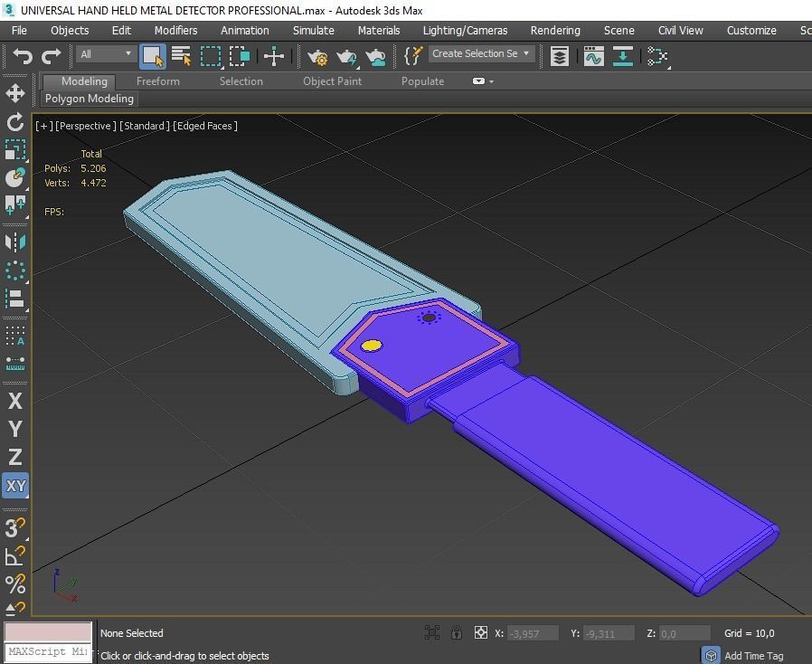
Task: Toggle 3D Snaps button
Action: coord(15,528)
